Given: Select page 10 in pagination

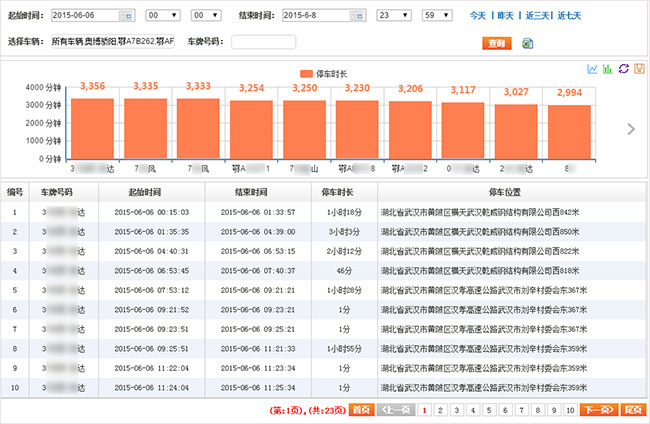Looking at the screenshot, I should [570, 410].
